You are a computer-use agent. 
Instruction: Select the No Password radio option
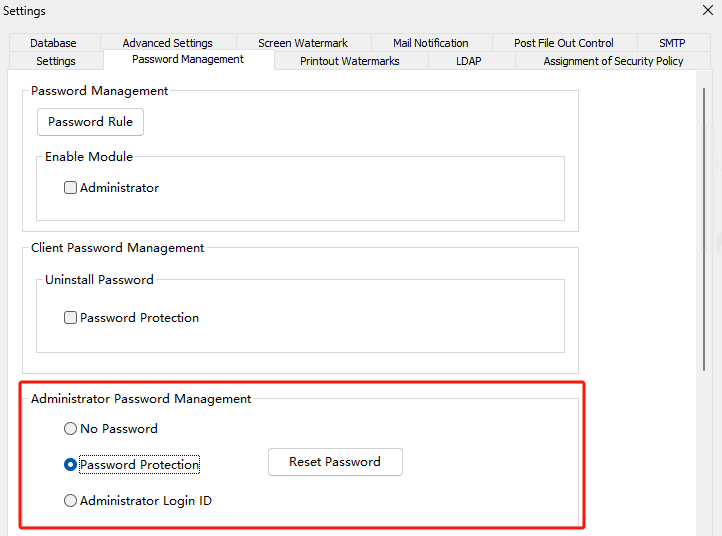71,429
